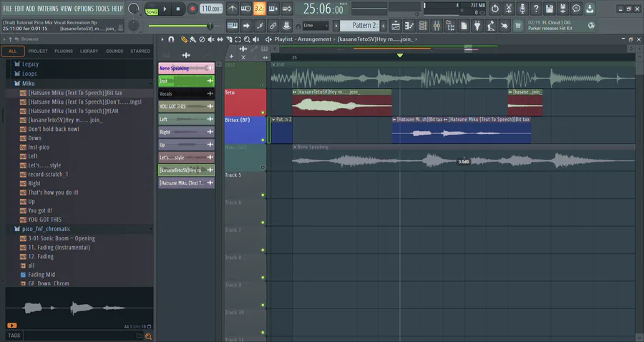This screenshot has height=342, width=644.
Task: Add new pattern with plus button
Action: [384, 26]
